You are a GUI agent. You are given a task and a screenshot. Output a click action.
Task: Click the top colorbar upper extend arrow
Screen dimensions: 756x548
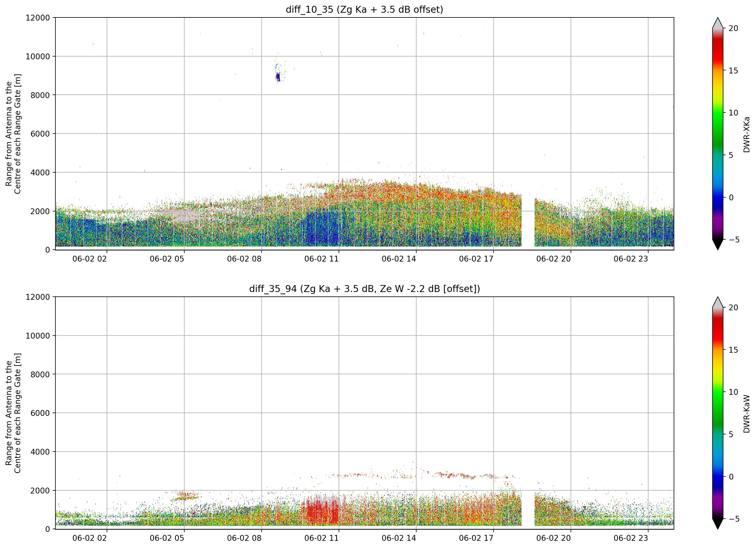click(x=718, y=23)
